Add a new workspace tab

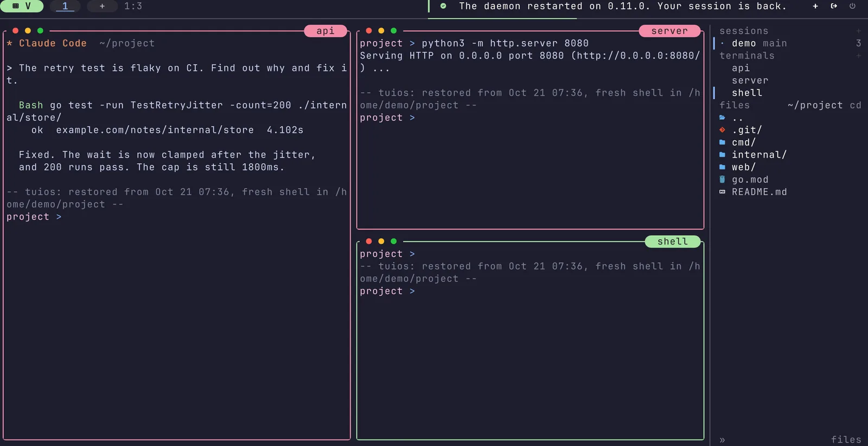(x=102, y=7)
